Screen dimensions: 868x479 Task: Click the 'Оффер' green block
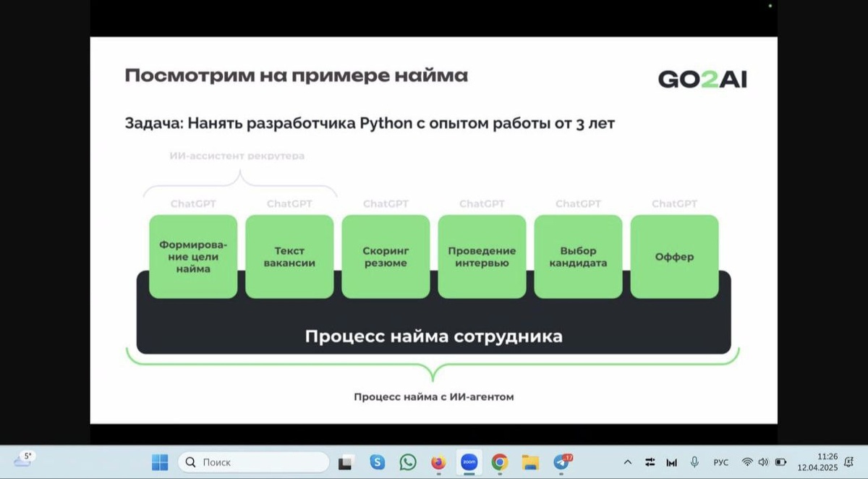pyautogui.click(x=674, y=256)
